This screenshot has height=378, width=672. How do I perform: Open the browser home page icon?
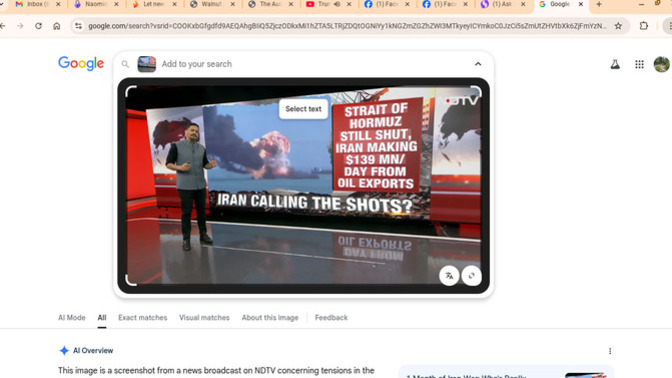coord(57,26)
